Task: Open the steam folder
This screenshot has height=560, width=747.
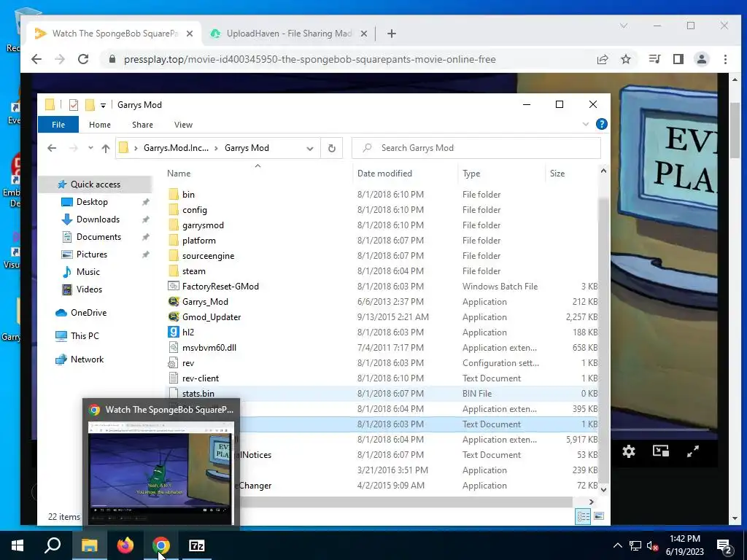Action: click(x=194, y=271)
